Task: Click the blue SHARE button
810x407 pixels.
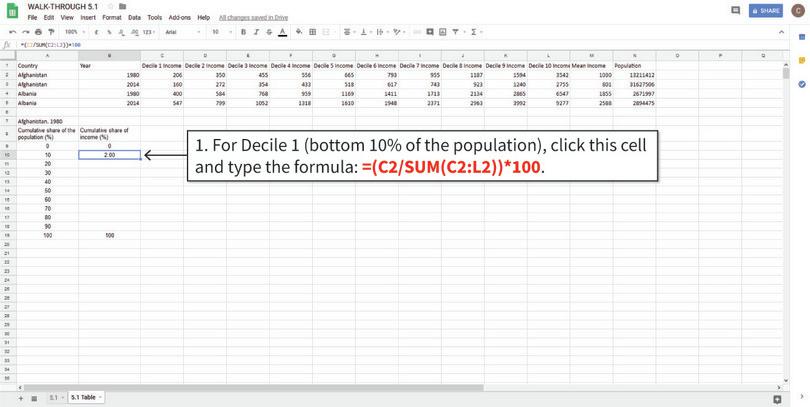Action: click(766, 10)
